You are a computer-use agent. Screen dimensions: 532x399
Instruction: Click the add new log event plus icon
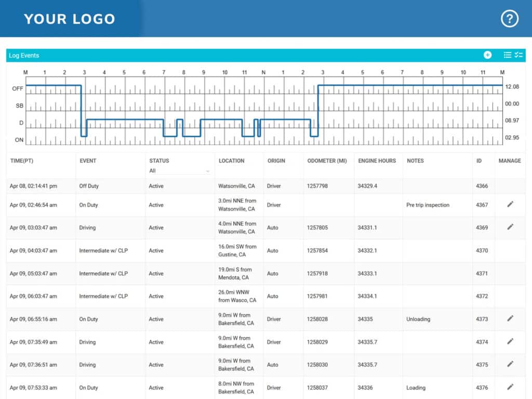point(487,55)
